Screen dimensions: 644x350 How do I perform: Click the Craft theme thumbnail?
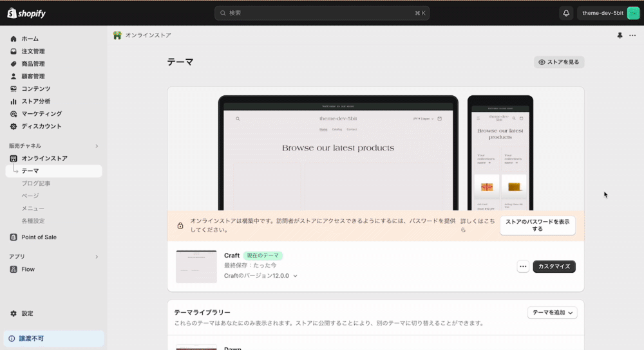(196, 267)
